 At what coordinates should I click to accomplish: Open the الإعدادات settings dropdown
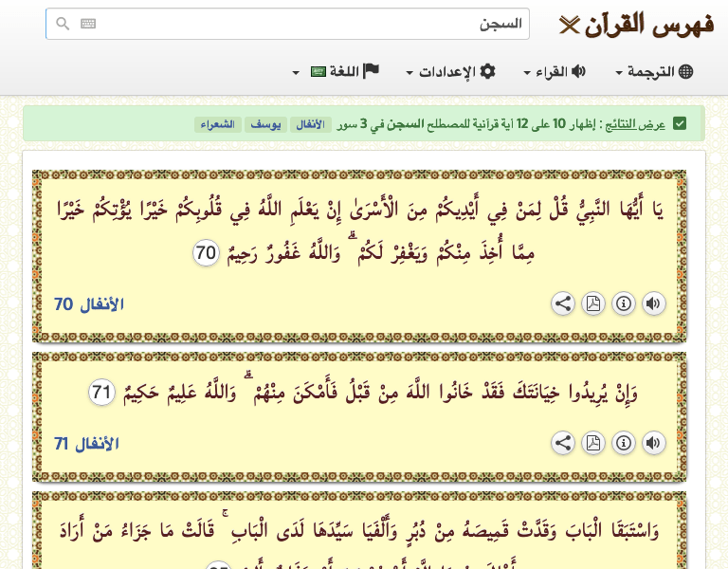click(x=451, y=72)
